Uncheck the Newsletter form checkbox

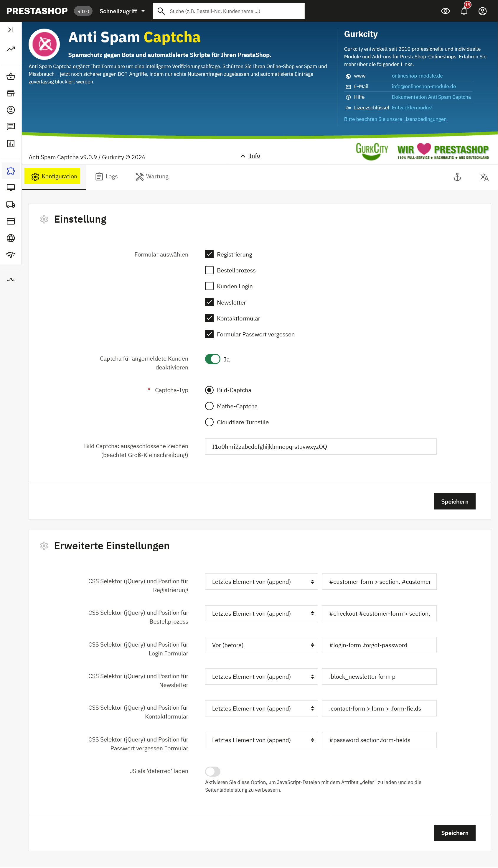pyautogui.click(x=209, y=302)
